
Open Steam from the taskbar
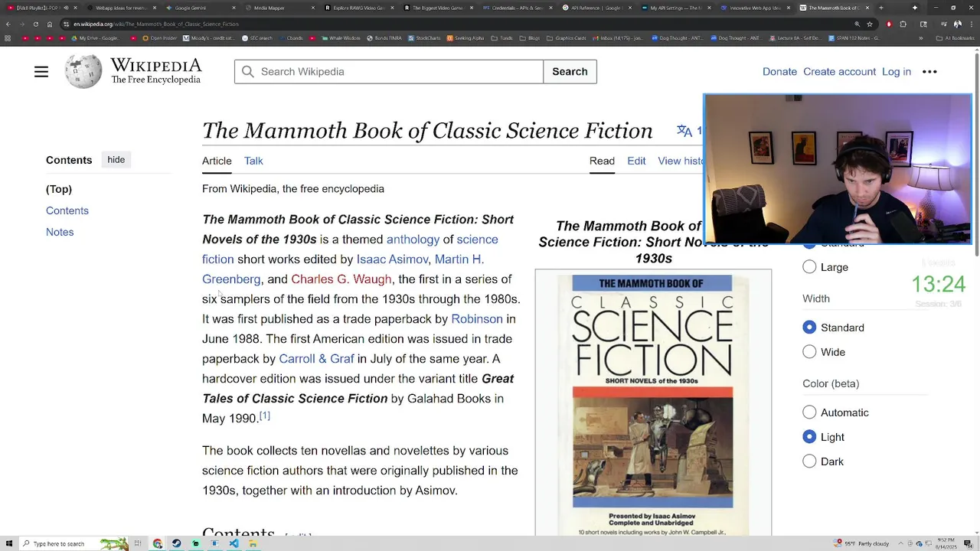pyautogui.click(x=177, y=544)
